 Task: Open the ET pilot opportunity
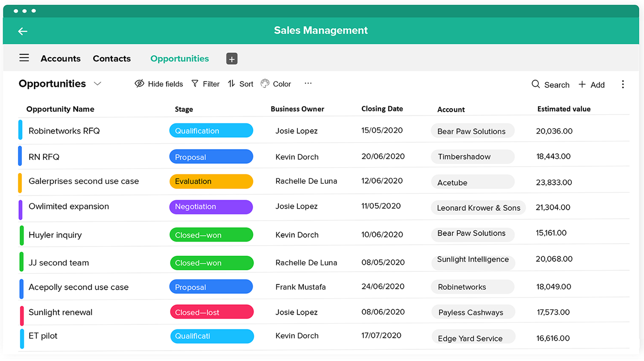[x=43, y=336]
